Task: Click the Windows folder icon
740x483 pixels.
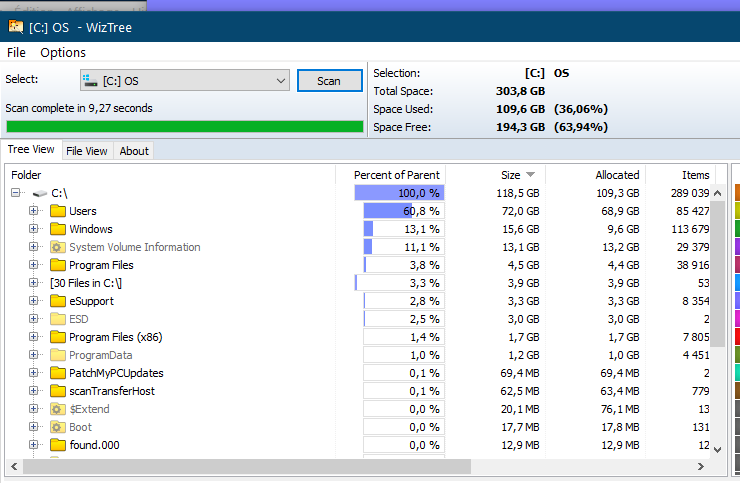Action: pos(58,229)
